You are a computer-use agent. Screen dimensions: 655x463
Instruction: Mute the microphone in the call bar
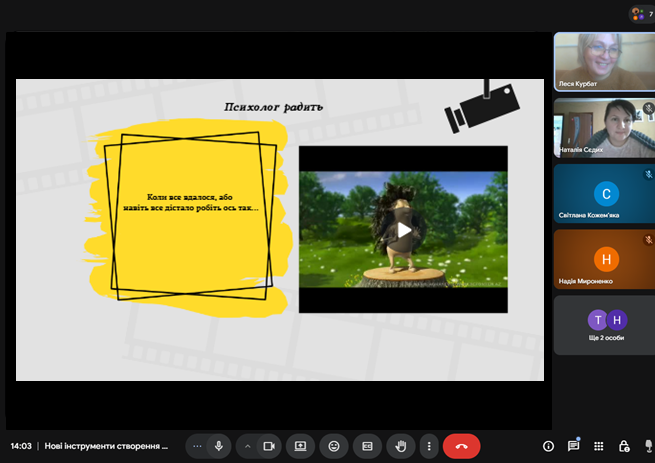point(218,446)
